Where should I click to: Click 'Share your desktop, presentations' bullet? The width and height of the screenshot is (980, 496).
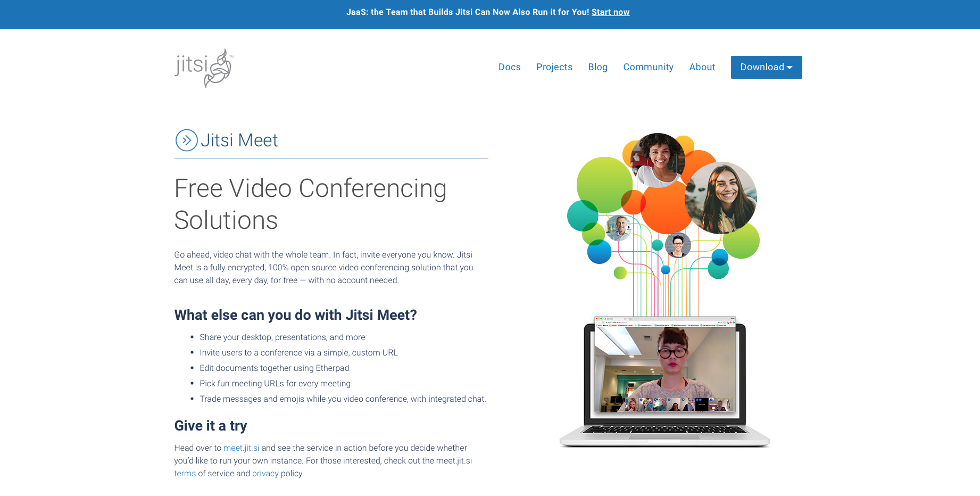tap(283, 337)
